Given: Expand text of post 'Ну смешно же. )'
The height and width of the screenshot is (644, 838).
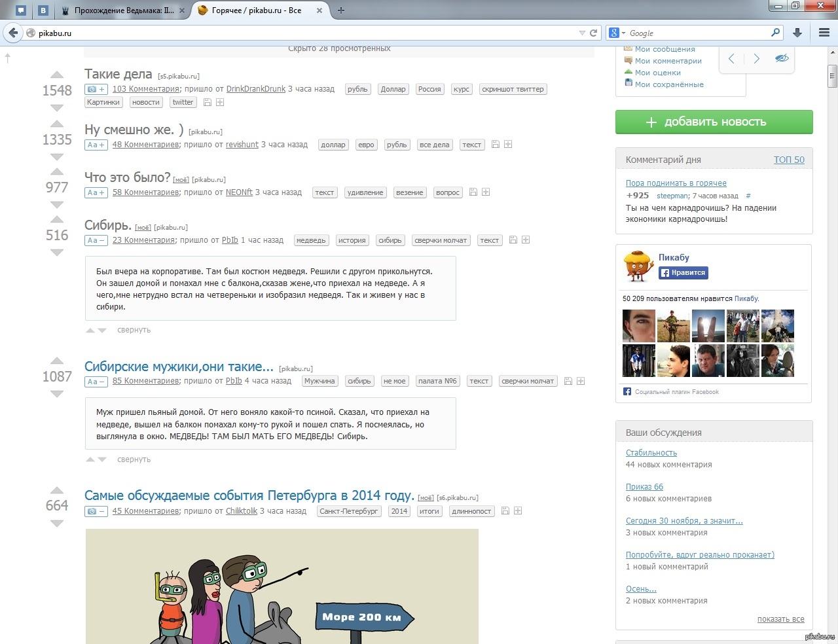Looking at the screenshot, I should 96,145.
